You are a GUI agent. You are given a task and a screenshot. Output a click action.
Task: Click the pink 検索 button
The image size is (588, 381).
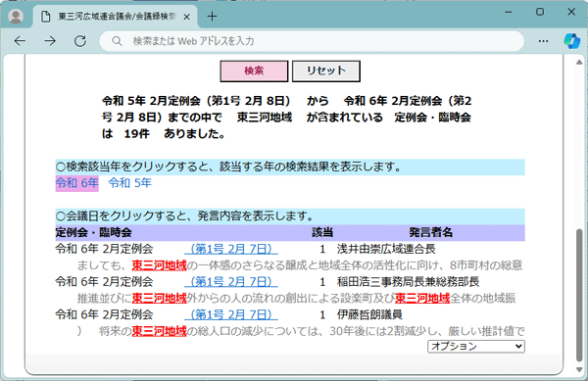click(x=254, y=71)
